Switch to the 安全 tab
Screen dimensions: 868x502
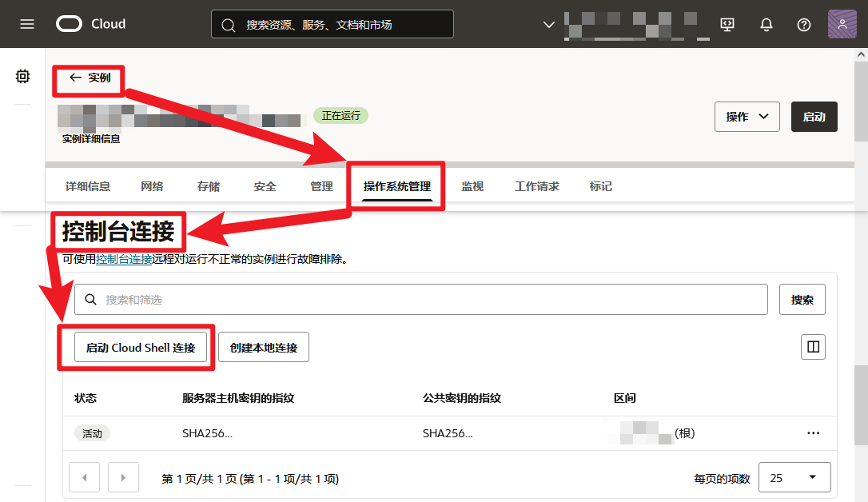[265, 186]
